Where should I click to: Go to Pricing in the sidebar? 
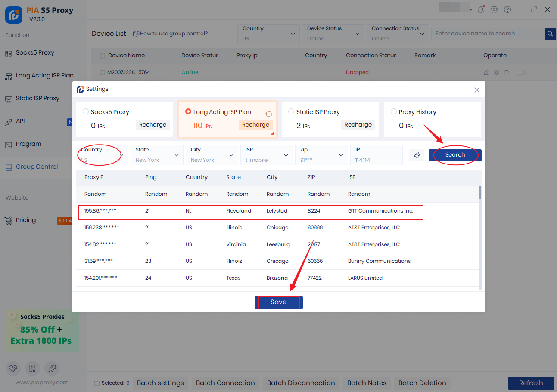(26, 220)
